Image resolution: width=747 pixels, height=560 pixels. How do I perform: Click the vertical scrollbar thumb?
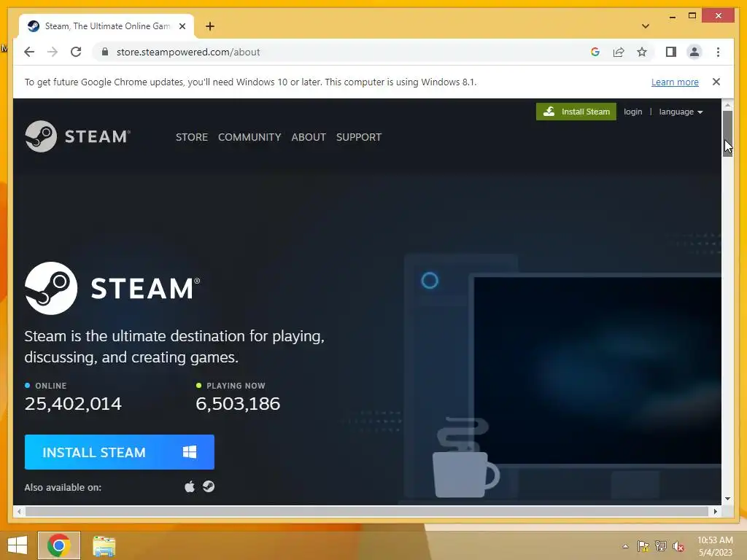[x=727, y=133]
